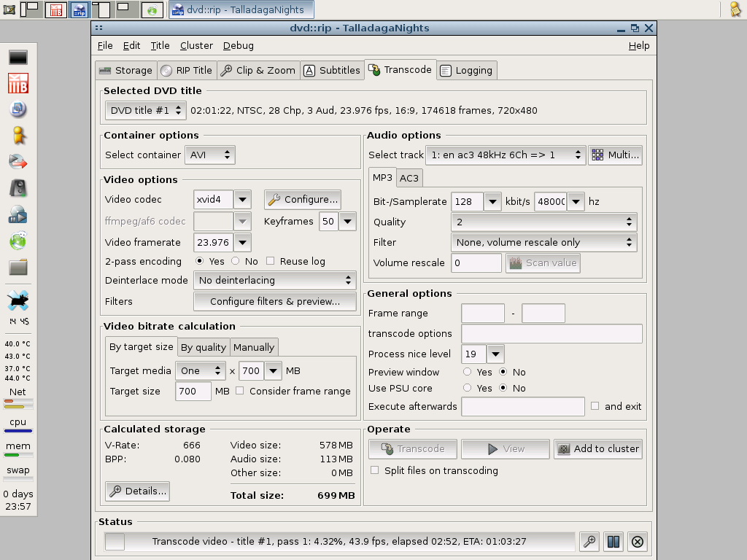Click the transcode progress bar in Status

tap(339, 542)
